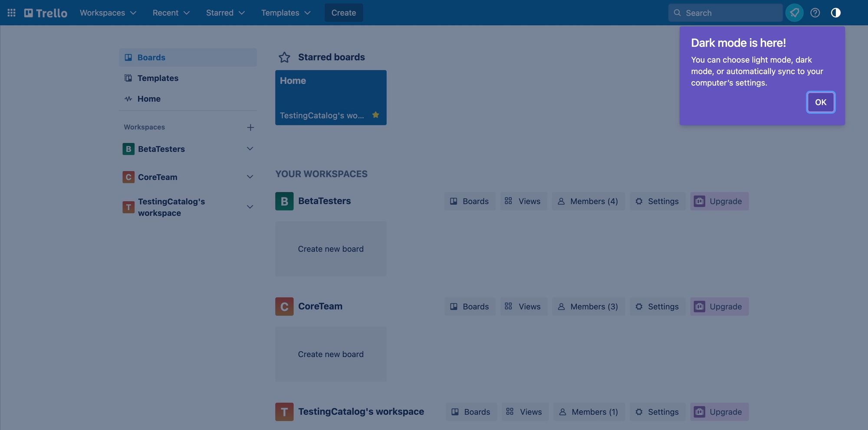Image resolution: width=868 pixels, height=430 pixels.
Task: Open the help question mark icon
Action: pyautogui.click(x=815, y=13)
